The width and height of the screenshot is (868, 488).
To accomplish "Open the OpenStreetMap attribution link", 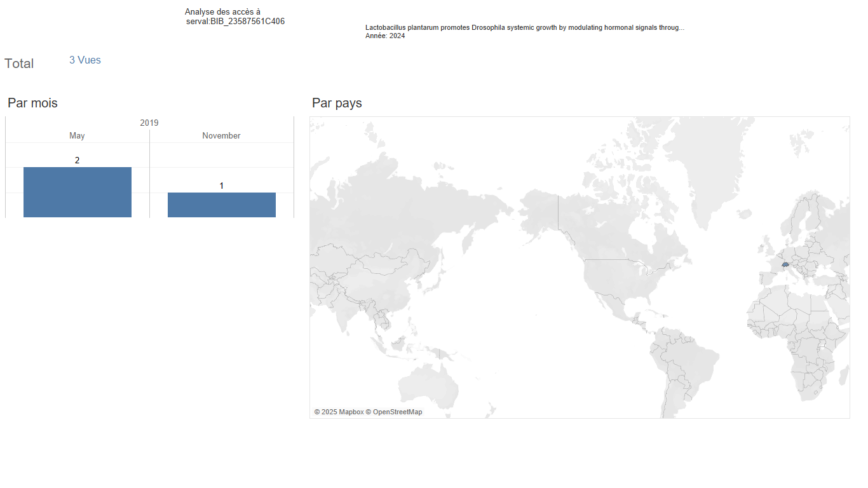I will point(394,412).
